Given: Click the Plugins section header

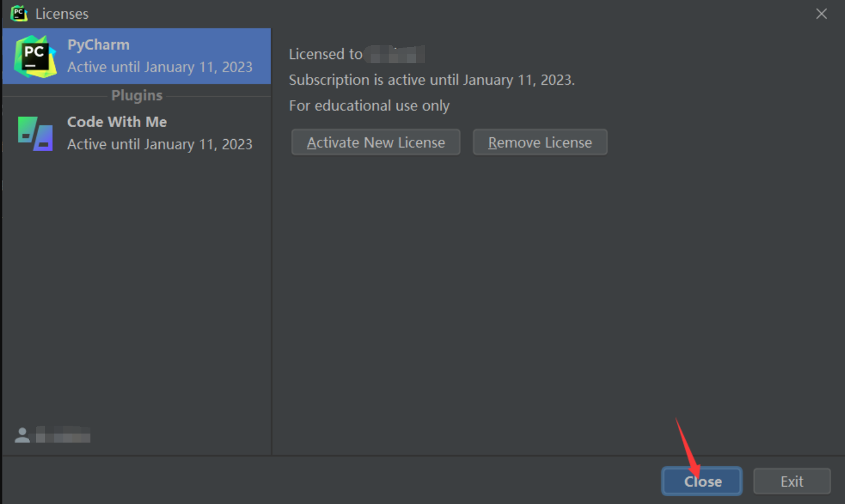Looking at the screenshot, I should (x=137, y=96).
